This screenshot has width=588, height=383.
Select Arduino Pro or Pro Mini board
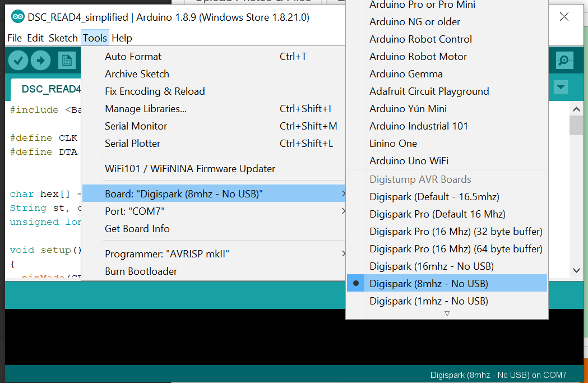[x=447, y=5]
